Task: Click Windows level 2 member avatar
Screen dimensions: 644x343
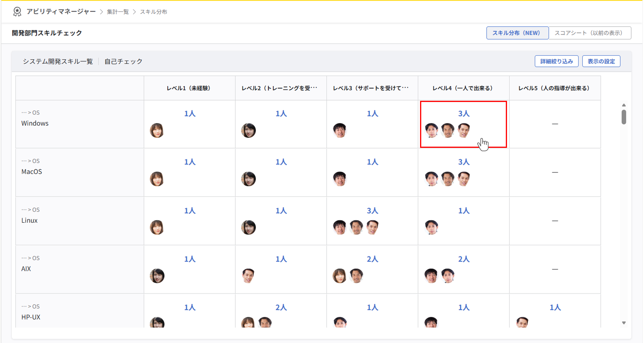Action: 248,130
